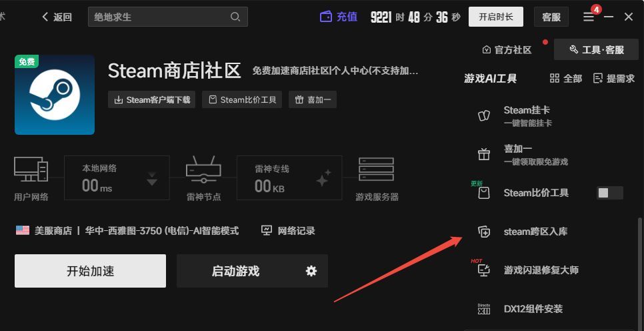The height and width of the screenshot is (331, 644).
Task: Click the 用户网络 computer icon
Action: (x=31, y=169)
